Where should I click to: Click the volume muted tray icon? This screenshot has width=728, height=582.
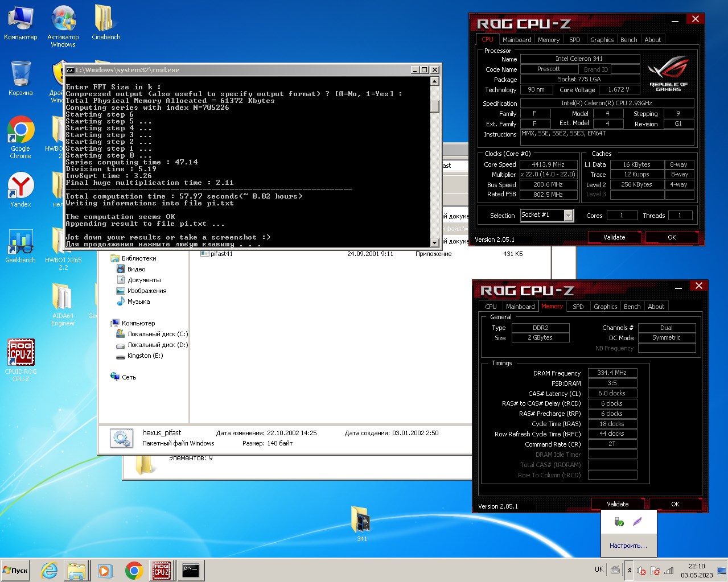[641, 571]
